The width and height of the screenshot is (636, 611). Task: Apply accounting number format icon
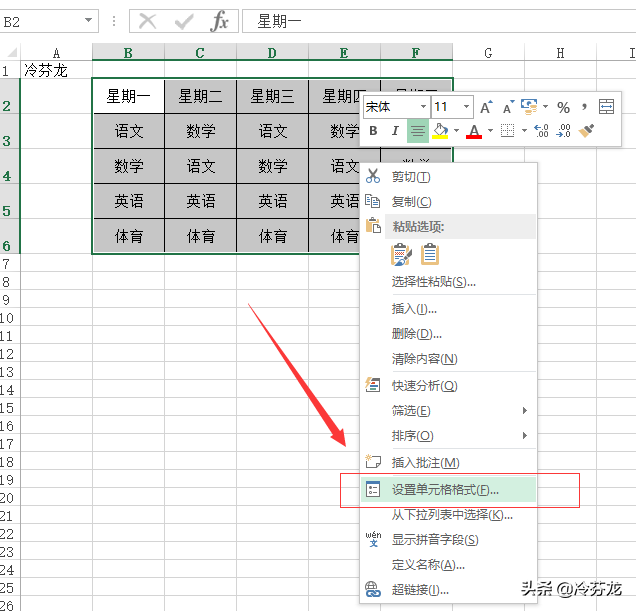(x=529, y=107)
